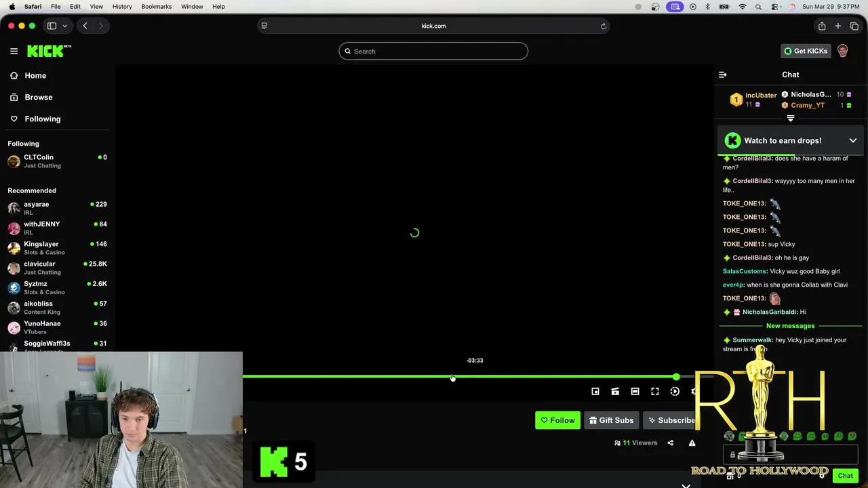Open recommended channel withJENNY

coord(57,228)
